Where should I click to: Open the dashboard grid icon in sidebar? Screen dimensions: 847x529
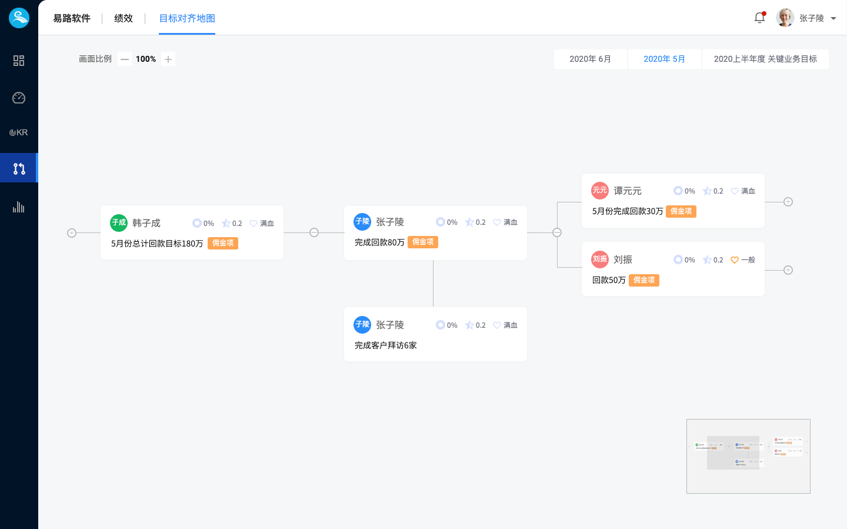tap(19, 61)
